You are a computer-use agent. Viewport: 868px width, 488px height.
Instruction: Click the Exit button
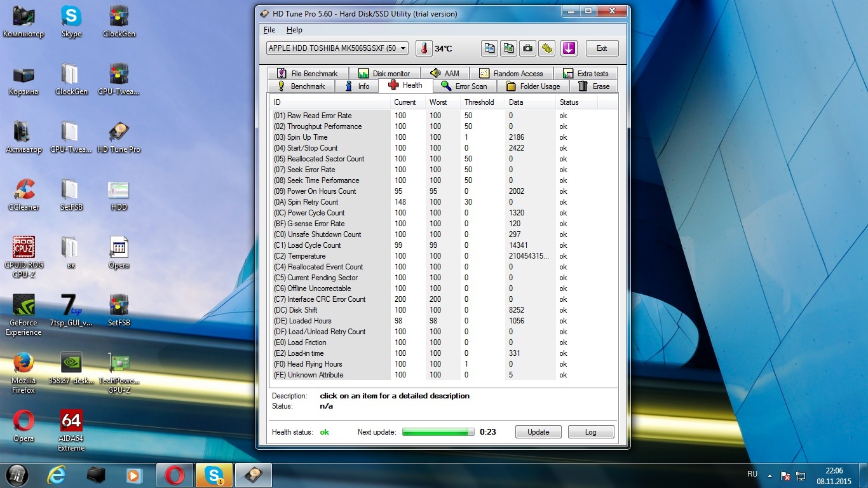[x=601, y=48]
